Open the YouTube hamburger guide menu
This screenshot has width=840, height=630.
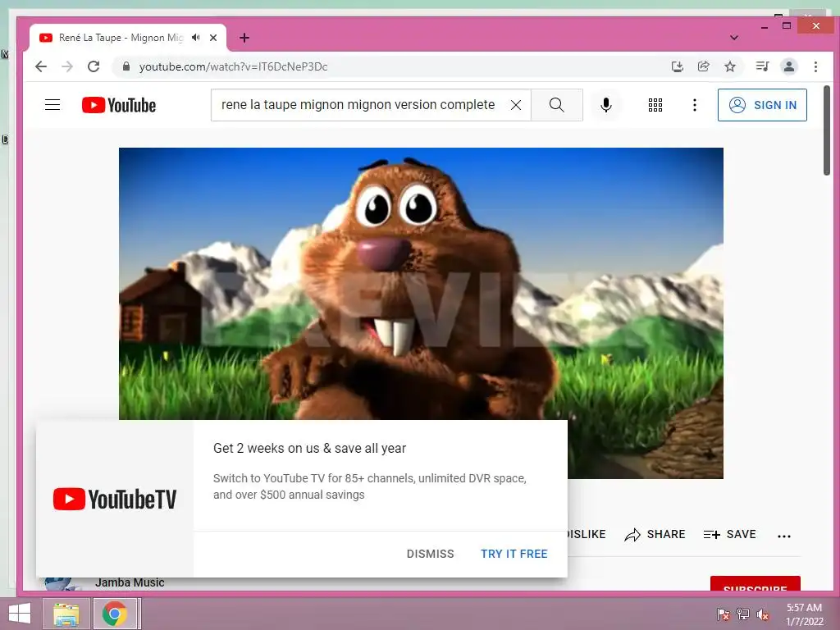[x=52, y=104]
